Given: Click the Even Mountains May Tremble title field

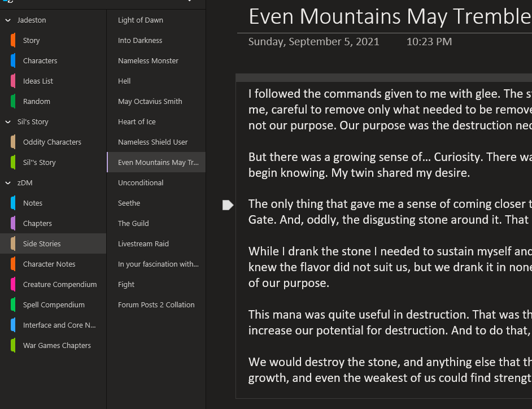Looking at the screenshot, I should tap(390, 17).
